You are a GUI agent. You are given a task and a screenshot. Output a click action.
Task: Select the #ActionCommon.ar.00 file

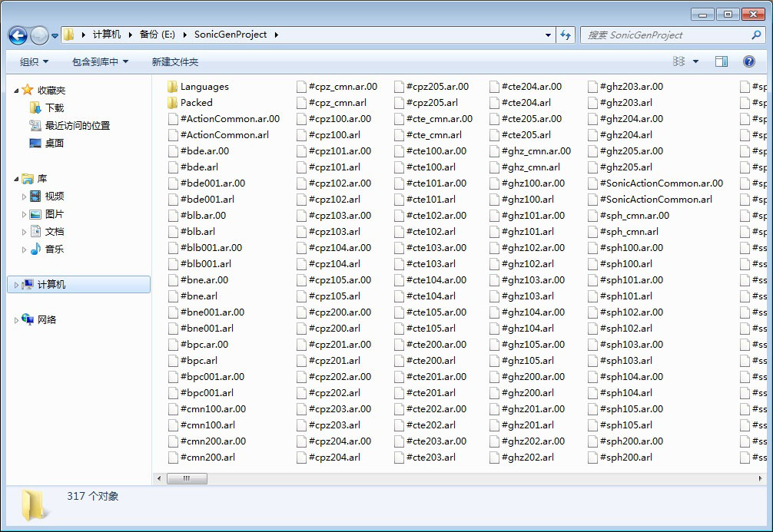(229, 119)
